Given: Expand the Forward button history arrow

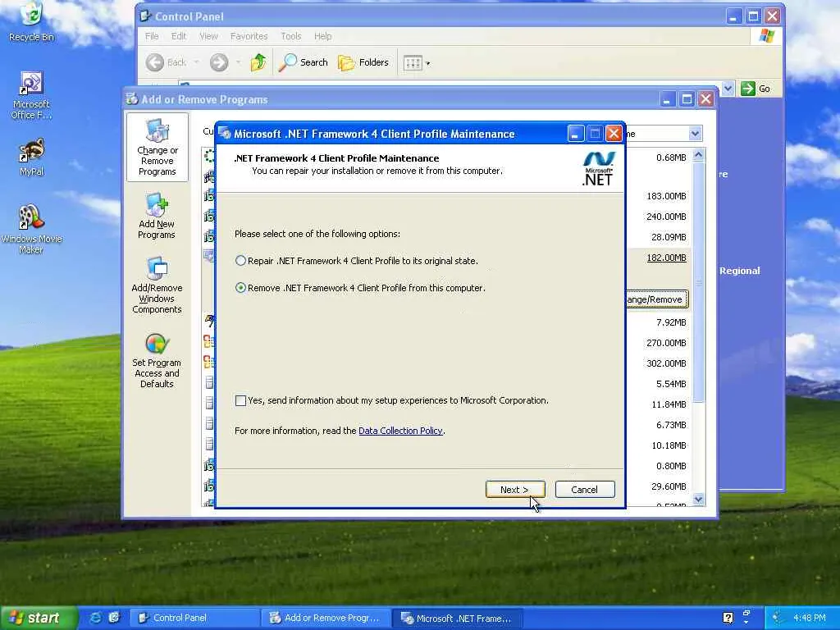Looking at the screenshot, I should (x=238, y=62).
